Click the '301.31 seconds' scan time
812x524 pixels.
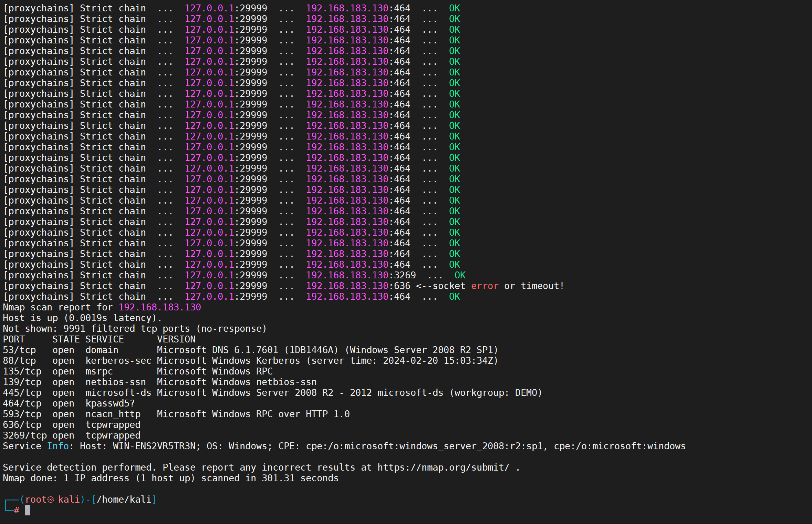coord(300,478)
